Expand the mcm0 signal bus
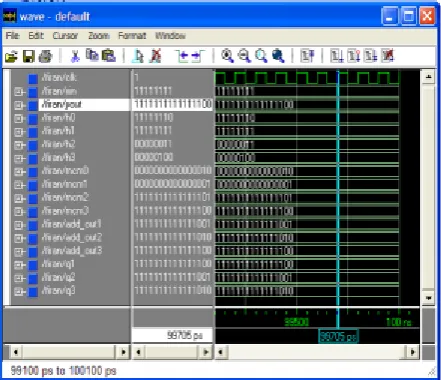 pyautogui.click(x=19, y=172)
